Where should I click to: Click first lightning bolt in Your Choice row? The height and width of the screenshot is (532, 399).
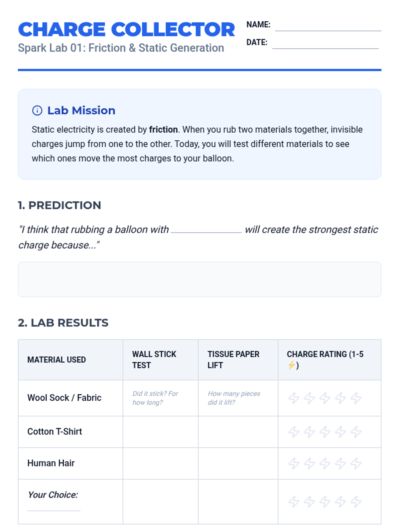click(x=294, y=502)
